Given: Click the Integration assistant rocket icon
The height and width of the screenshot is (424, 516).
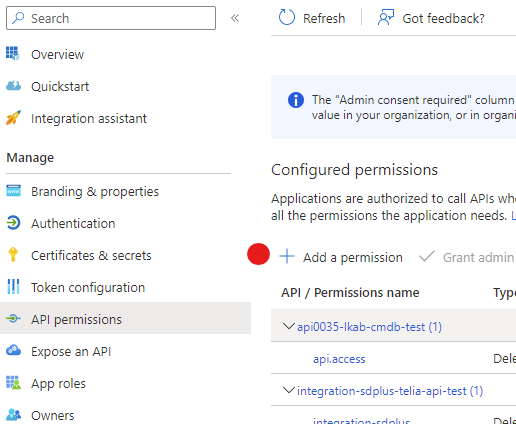Looking at the screenshot, I should [x=13, y=118].
